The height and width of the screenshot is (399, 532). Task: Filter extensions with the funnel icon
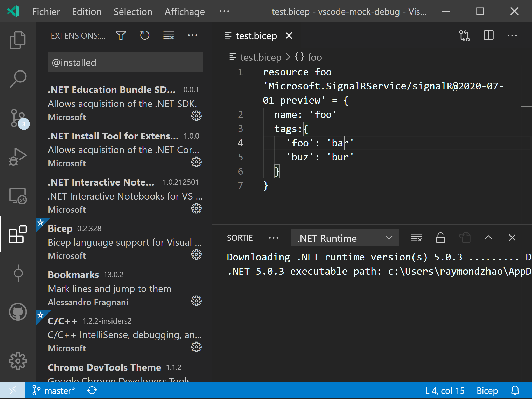[121, 35]
